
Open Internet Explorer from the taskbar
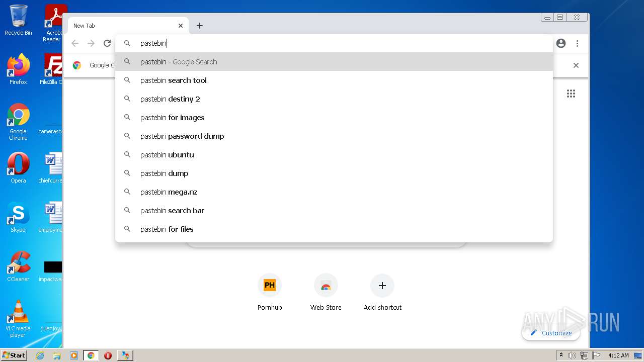click(x=40, y=355)
